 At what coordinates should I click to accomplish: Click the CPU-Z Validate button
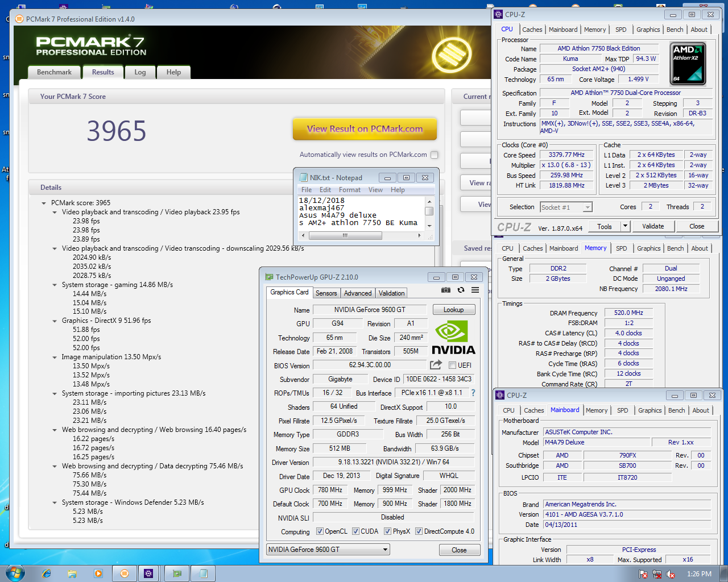point(653,226)
